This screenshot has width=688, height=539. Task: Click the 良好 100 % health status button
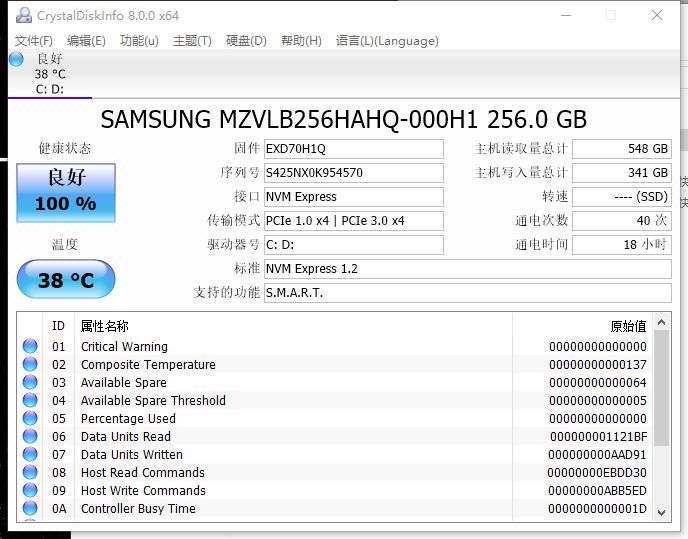pos(66,192)
